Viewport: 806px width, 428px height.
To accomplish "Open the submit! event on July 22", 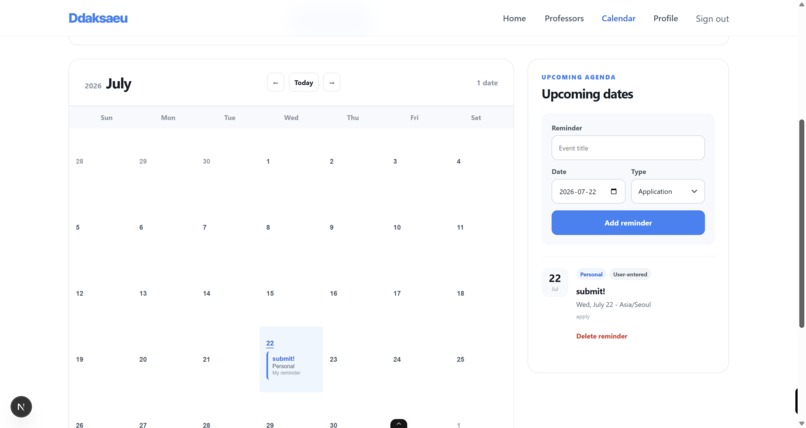I will 291,365.
